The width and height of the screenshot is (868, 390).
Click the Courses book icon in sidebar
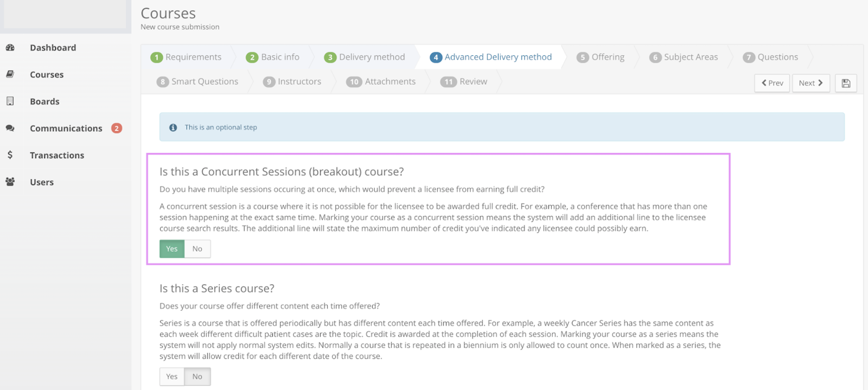click(x=10, y=74)
